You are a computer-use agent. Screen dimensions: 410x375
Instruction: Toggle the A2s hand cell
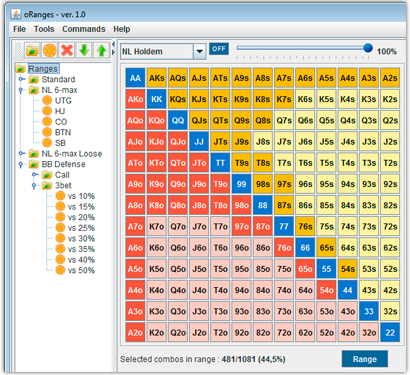tap(390, 78)
